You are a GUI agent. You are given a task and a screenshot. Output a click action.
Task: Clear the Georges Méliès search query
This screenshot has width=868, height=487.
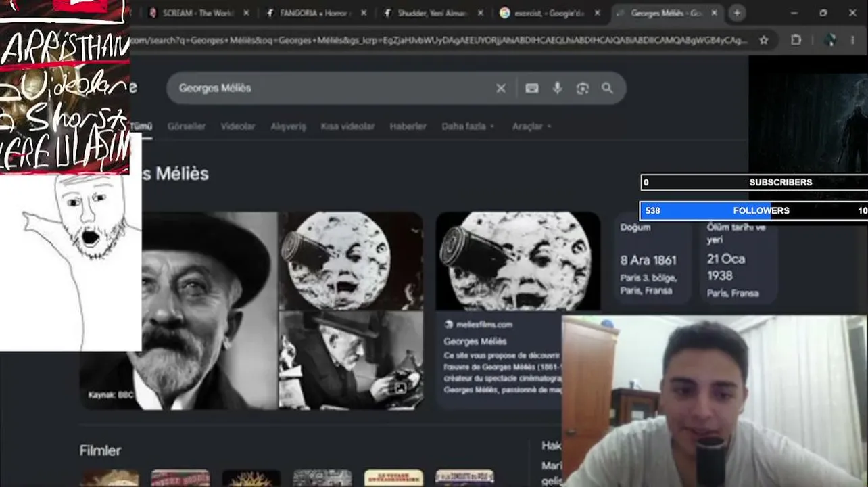[501, 88]
